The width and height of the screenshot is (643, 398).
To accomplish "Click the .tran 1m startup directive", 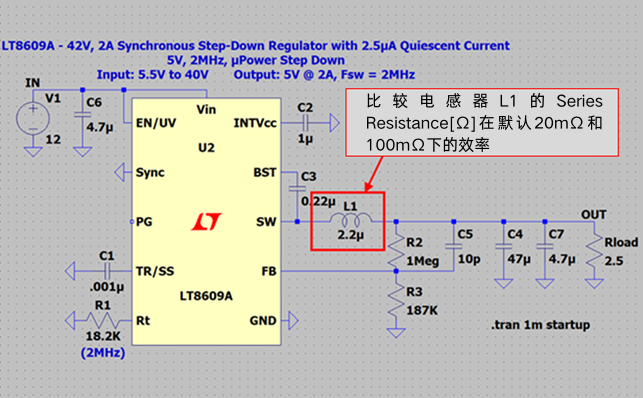I will (540, 325).
